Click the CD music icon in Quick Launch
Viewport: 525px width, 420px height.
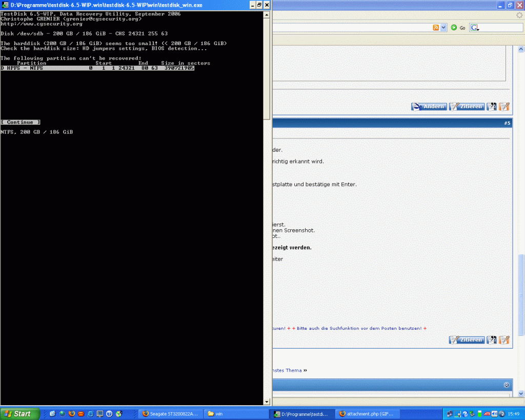click(119, 414)
